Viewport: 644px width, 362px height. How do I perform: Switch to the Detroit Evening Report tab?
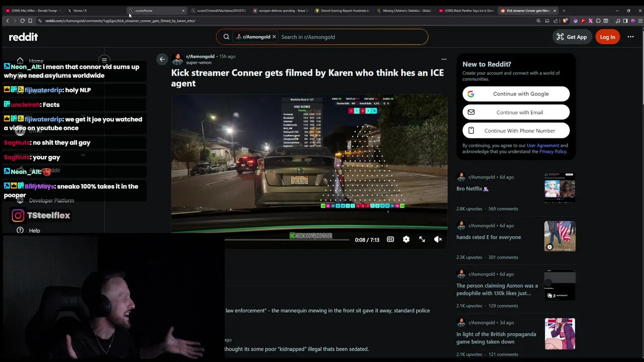coord(343,11)
